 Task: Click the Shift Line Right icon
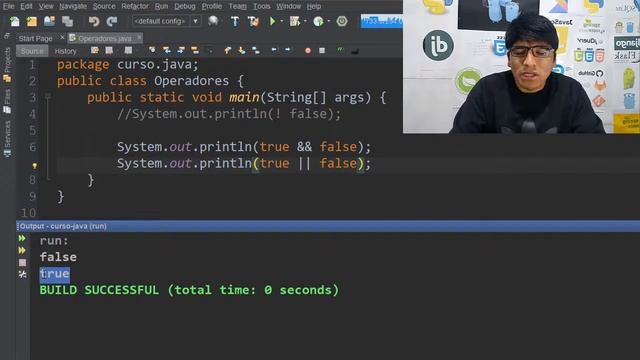click(288, 50)
